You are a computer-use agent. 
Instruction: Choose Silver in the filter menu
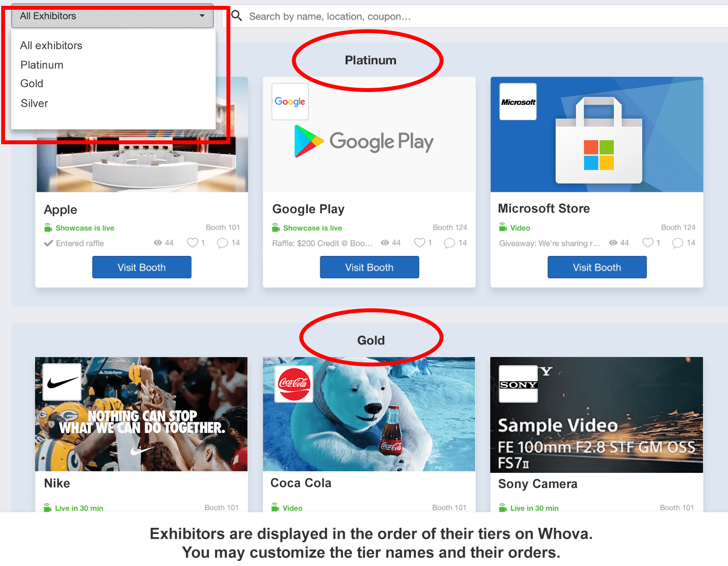[34, 103]
